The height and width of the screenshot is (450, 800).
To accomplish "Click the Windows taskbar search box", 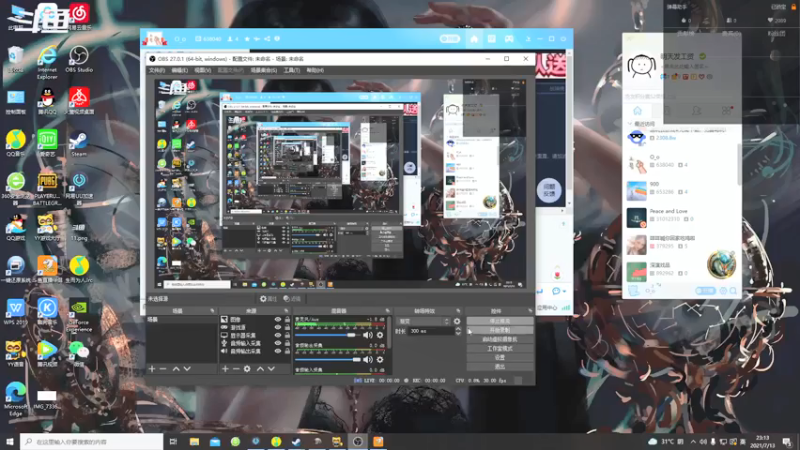I will pos(92,441).
